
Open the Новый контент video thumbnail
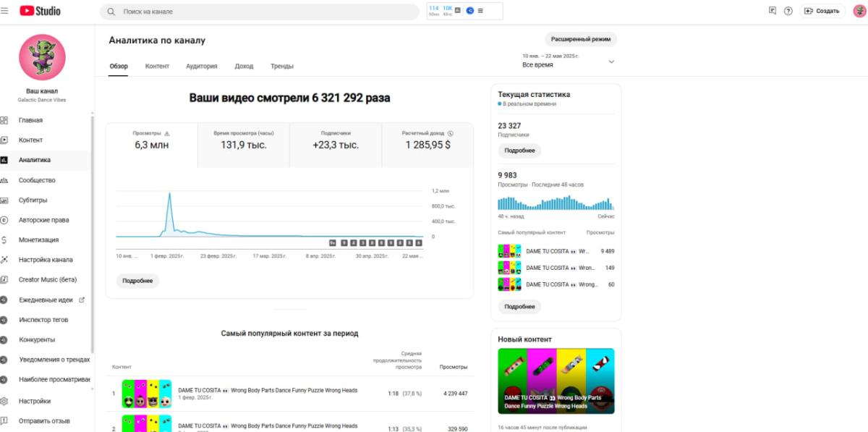click(x=556, y=381)
